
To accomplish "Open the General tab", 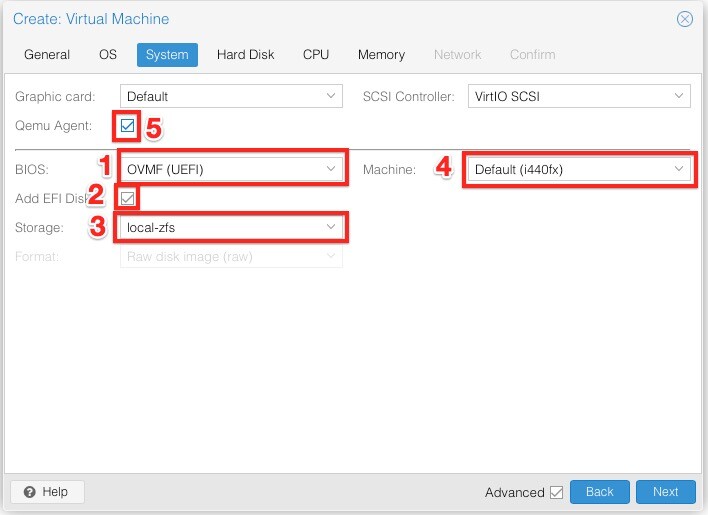I will point(47,55).
